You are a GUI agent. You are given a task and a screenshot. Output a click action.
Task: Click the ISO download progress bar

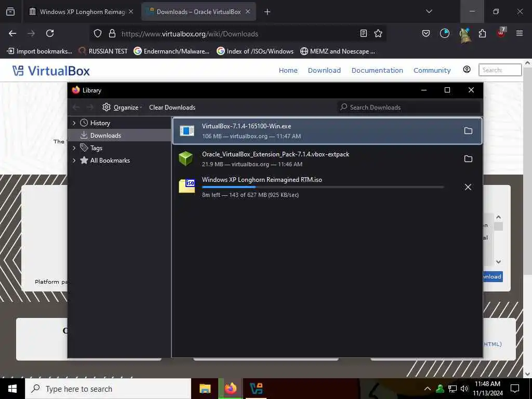point(323,187)
